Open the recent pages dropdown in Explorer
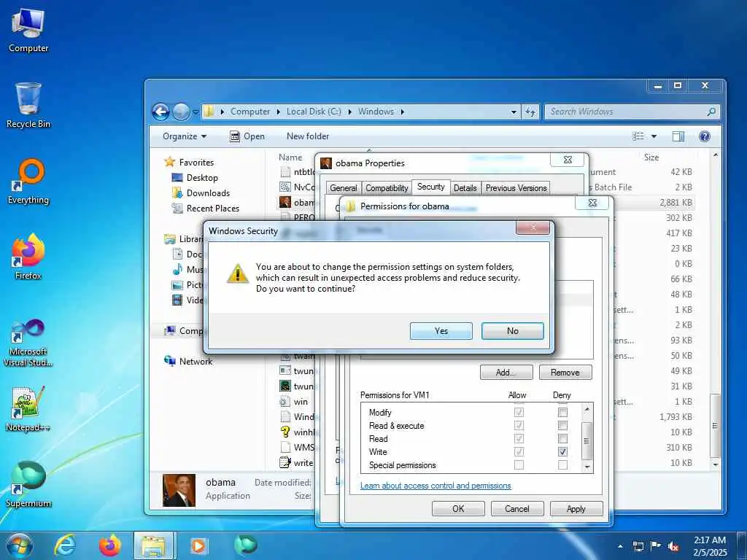 pyautogui.click(x=196, y=112)
